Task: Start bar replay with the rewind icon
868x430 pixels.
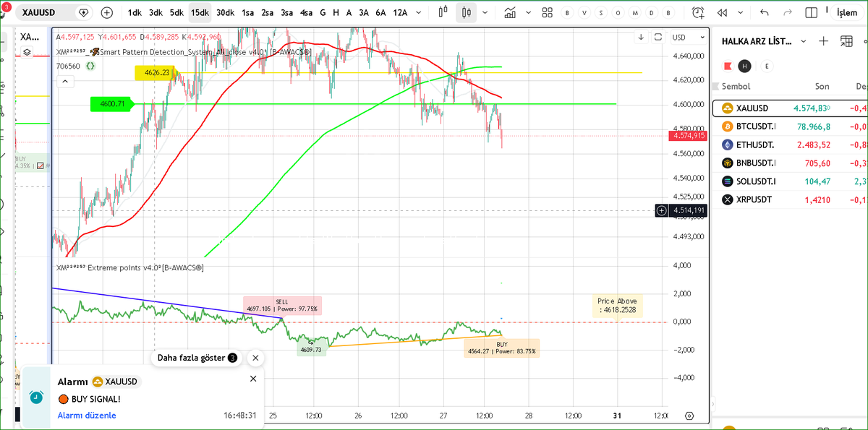Action: click(722, 12)
